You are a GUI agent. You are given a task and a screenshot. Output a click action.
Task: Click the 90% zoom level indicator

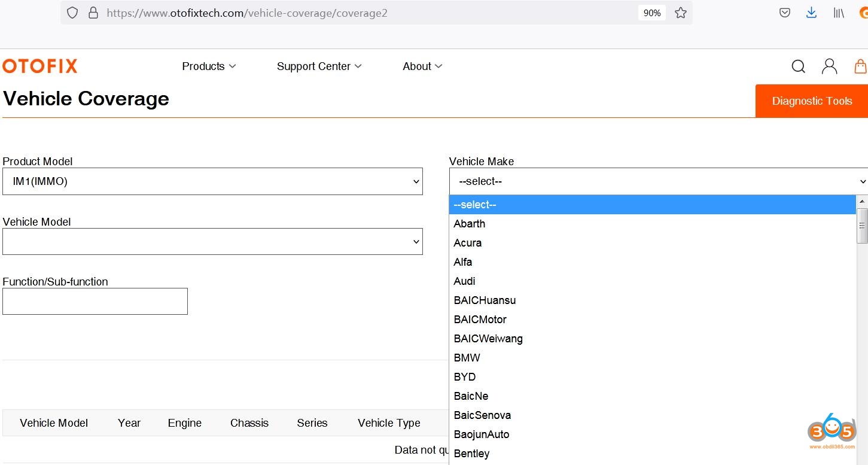tap(651, 13)
